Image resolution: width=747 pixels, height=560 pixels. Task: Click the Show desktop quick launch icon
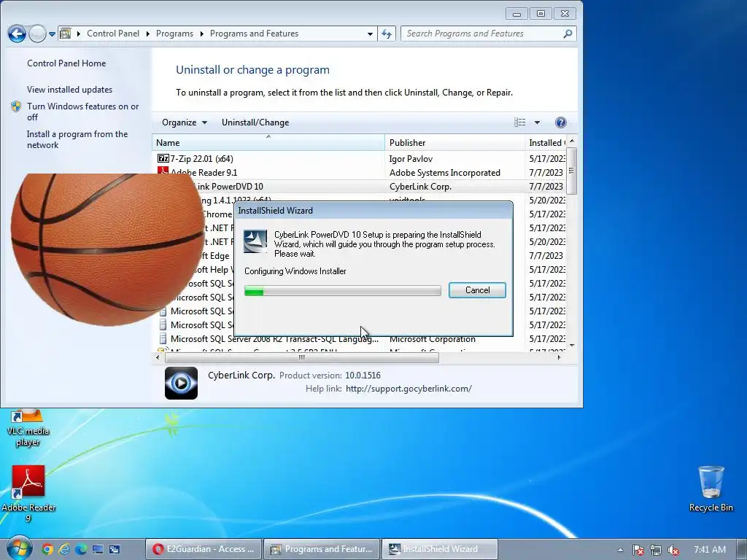pyautogui.click(x=98, y=550)
